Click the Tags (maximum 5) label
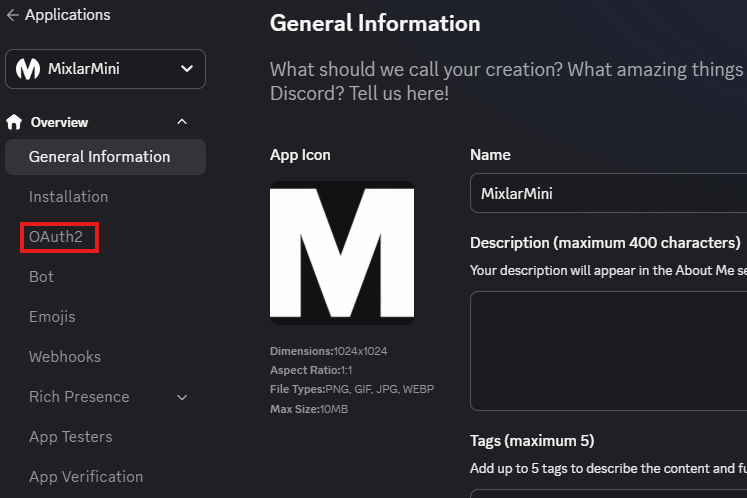747x498 pixels. (x=532, y=441)
